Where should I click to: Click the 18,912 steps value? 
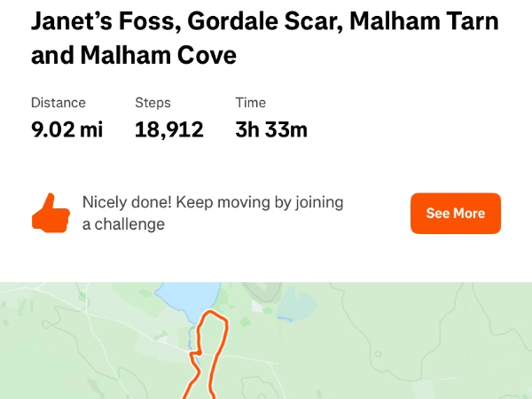coord(168,130)
